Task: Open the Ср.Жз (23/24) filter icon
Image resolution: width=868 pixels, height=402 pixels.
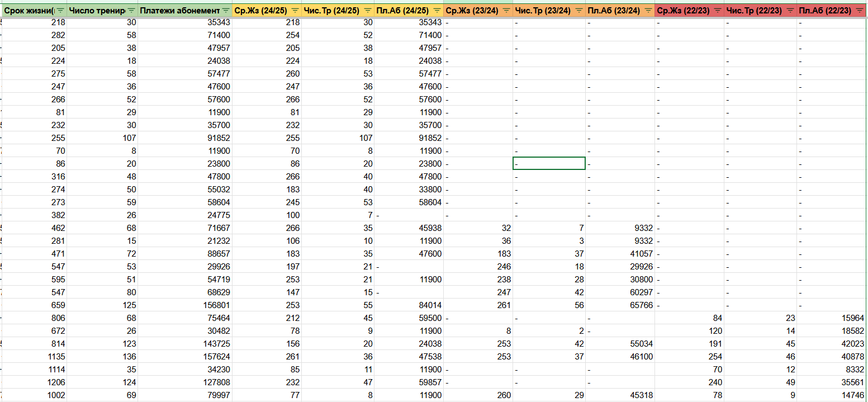Action: 506,11
